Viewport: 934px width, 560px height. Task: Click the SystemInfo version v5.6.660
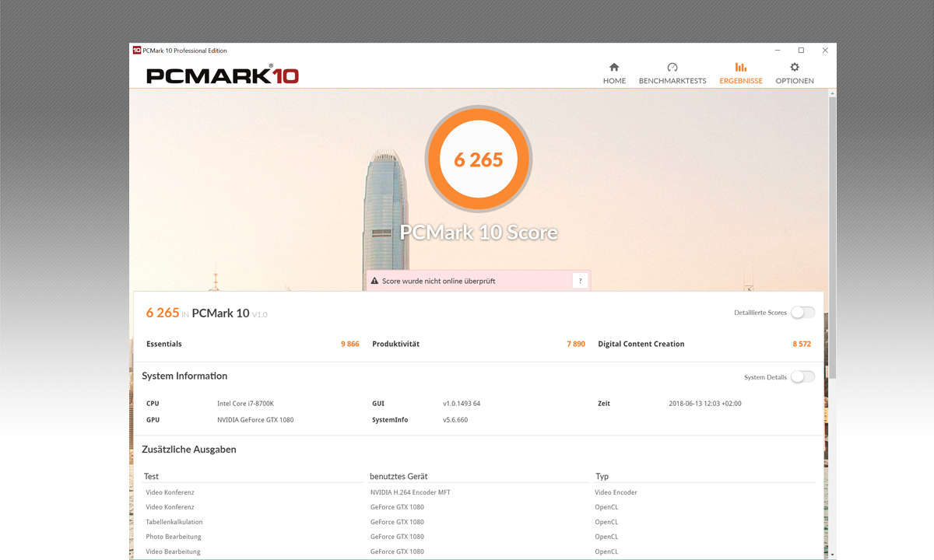point(455,420)
